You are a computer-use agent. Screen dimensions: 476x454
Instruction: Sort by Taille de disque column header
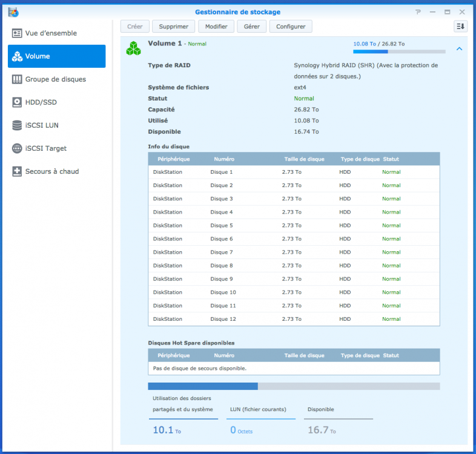[x=304, y=159]
